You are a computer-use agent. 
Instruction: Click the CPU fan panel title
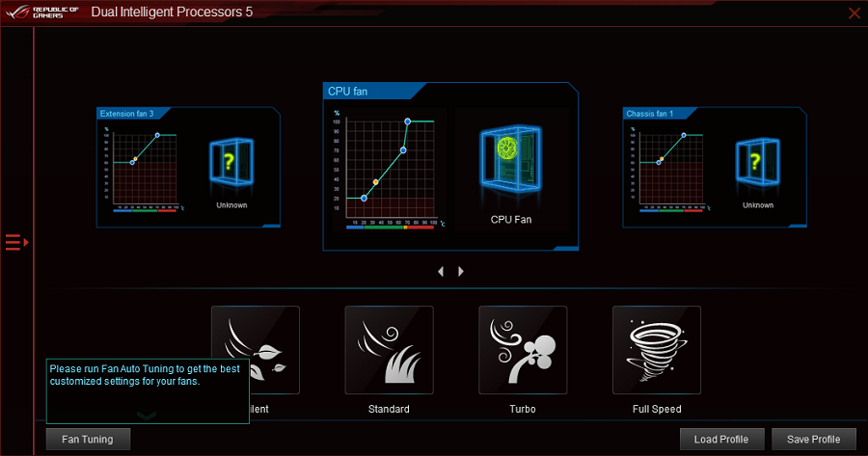[347, 92]
